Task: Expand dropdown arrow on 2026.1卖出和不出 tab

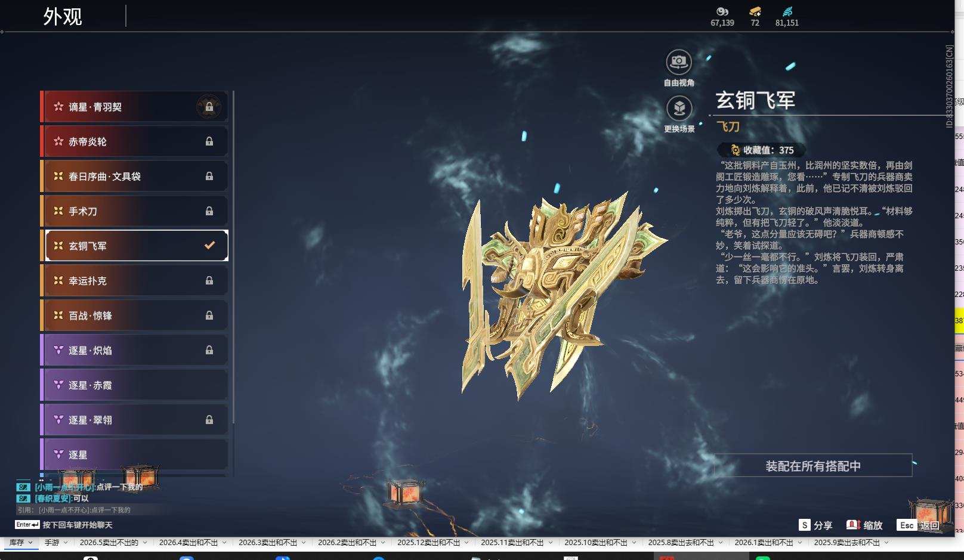Action: coord(800,543)
